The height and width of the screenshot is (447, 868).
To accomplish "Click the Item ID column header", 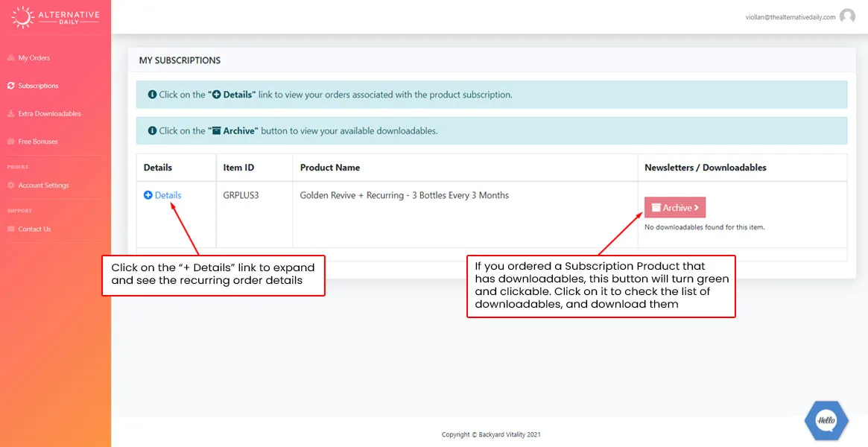I will click(238, 168).
